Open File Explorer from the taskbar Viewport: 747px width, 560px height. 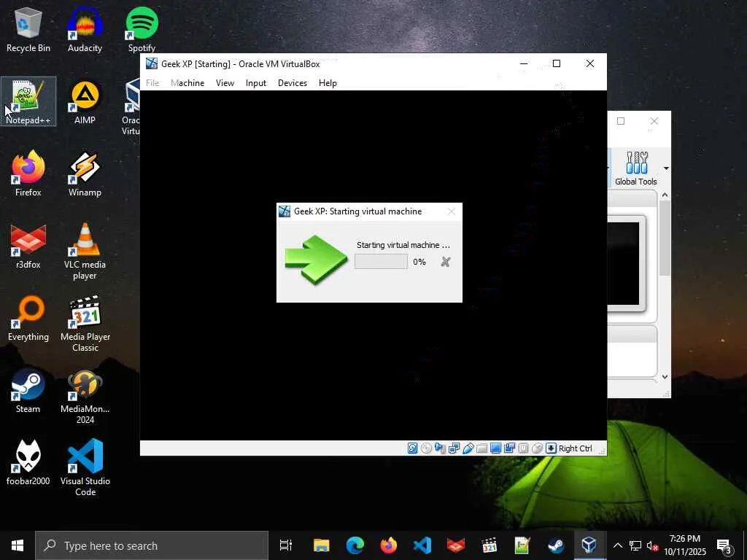[321, 545]
